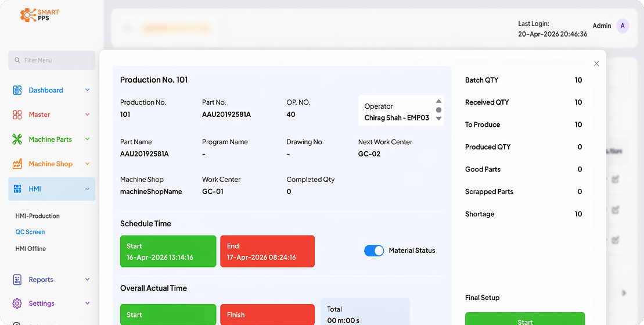Expand the Settings menu chevron
The width and height of the screenshot is (644, 325).
pyautogui.click(x=88, y=303)
